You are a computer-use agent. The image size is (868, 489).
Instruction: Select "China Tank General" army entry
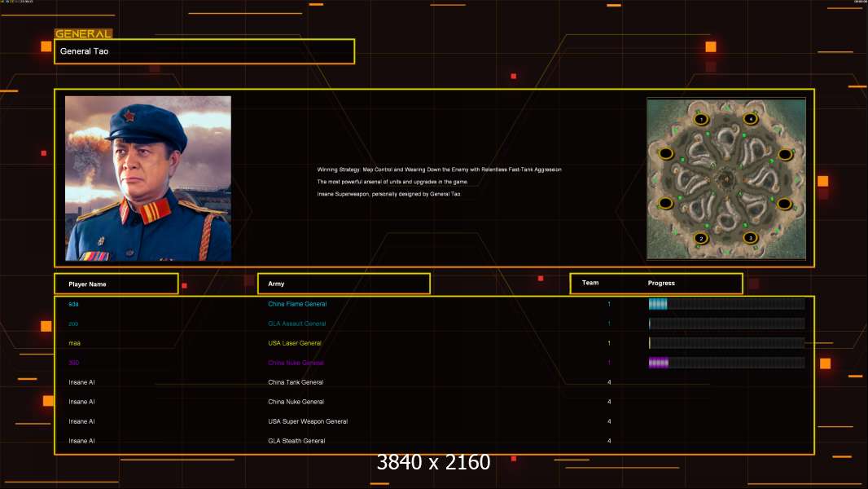pyautogui.click(x=296, y=382)
